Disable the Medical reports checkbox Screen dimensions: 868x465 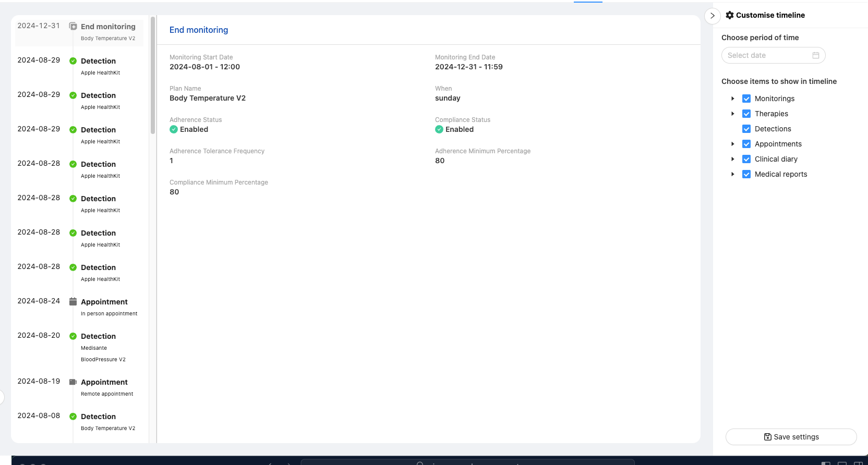(746, 174)
